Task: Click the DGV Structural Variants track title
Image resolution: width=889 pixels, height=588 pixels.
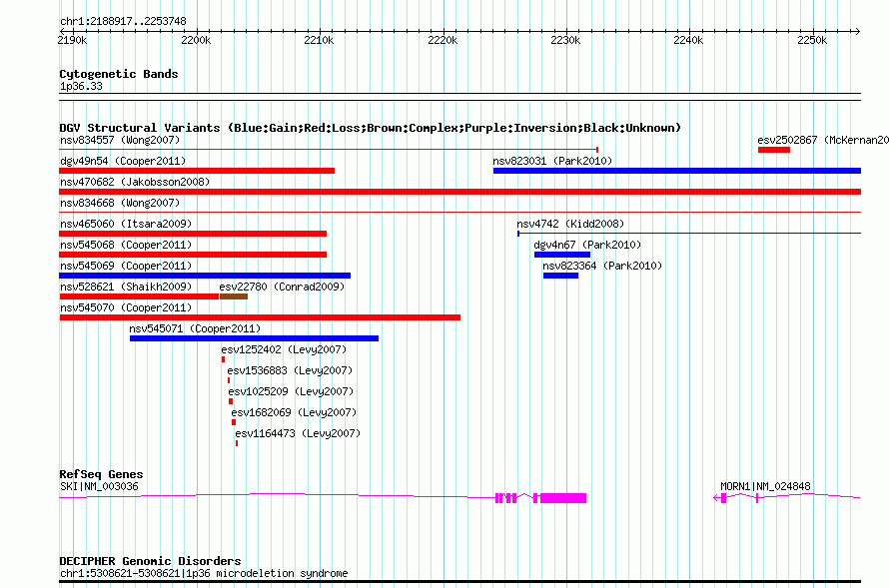Action: 371,128
